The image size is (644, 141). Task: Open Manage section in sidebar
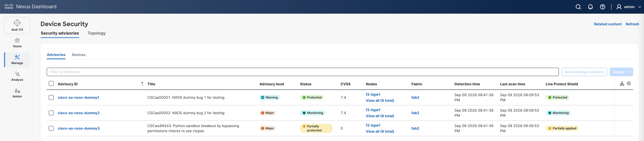pos(17,60)
